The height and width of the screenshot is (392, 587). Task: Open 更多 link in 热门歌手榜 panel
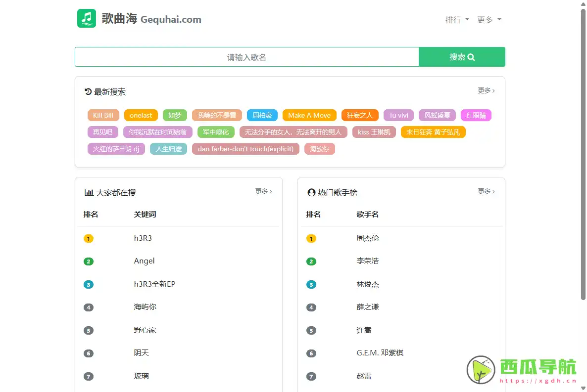[486, 191]
